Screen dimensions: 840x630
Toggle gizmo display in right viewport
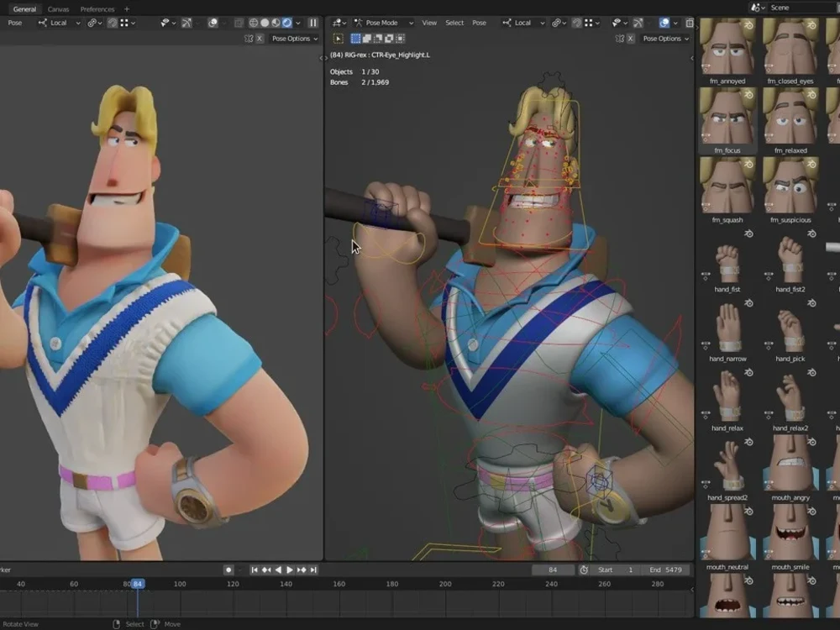[x=638, y=23]
